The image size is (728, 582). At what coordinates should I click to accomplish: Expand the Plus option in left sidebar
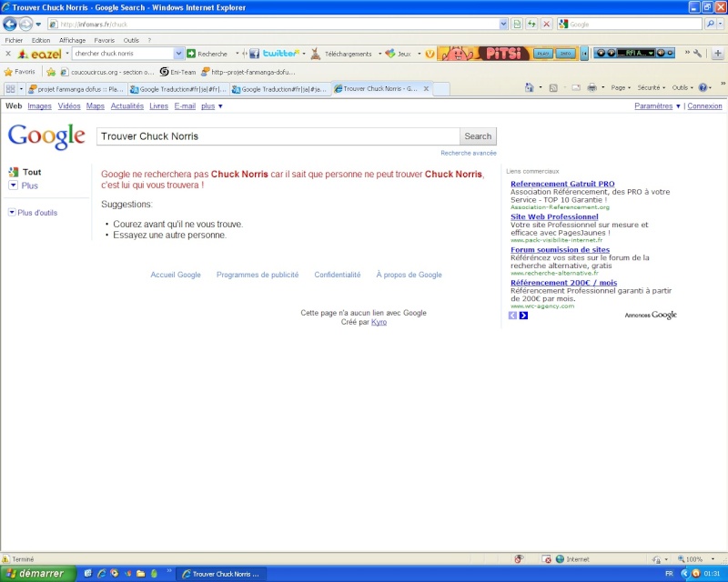pyautogui.click(x=24, y=186)
